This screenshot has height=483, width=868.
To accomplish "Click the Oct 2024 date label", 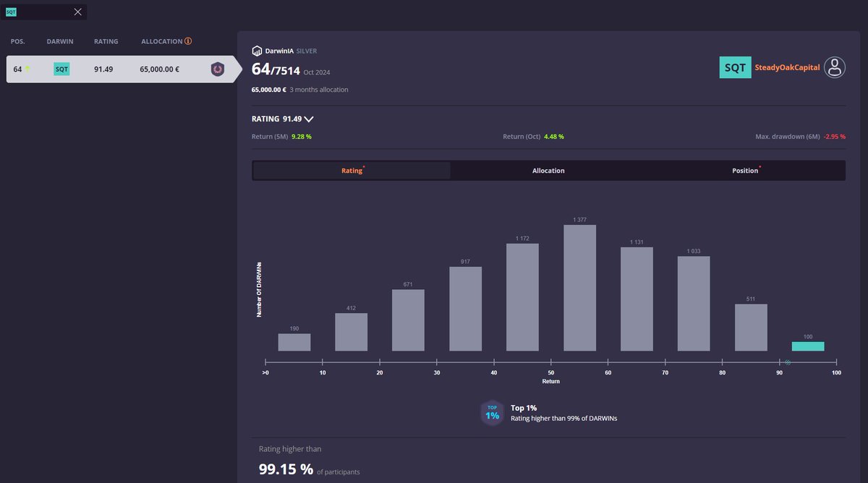I will (318, 72).
